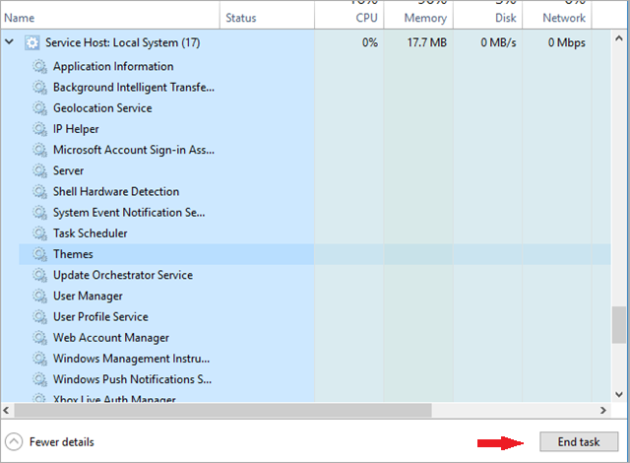Click the End task button
This screenshot has height=463, width=630.
pos(579,442)
